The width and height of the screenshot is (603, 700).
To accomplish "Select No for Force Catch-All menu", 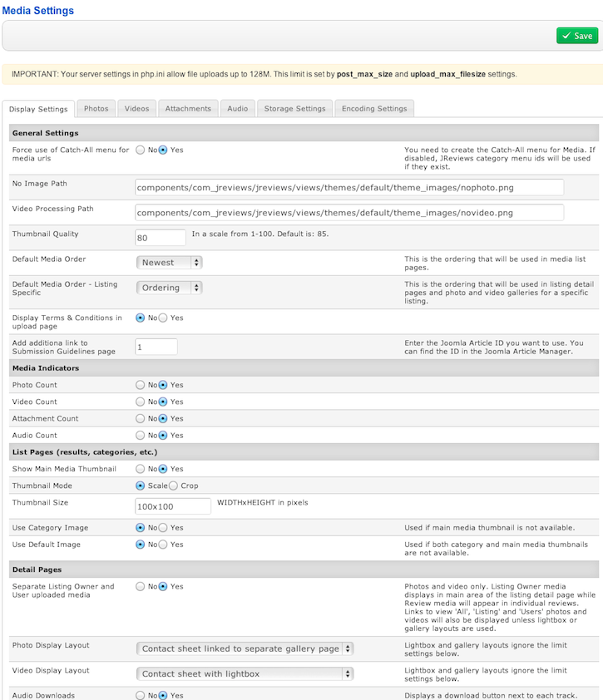I will (141, 150).
